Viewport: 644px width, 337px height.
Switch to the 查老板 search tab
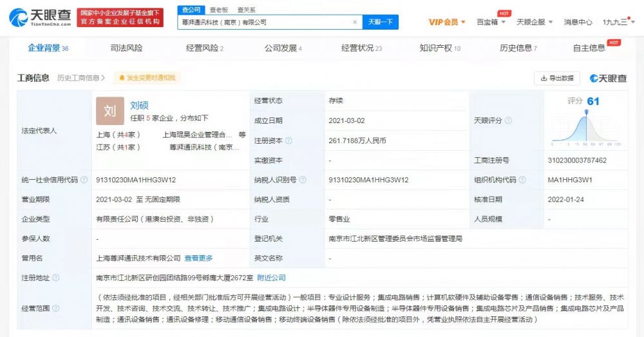pyautogui.click(x=218, y=10)
